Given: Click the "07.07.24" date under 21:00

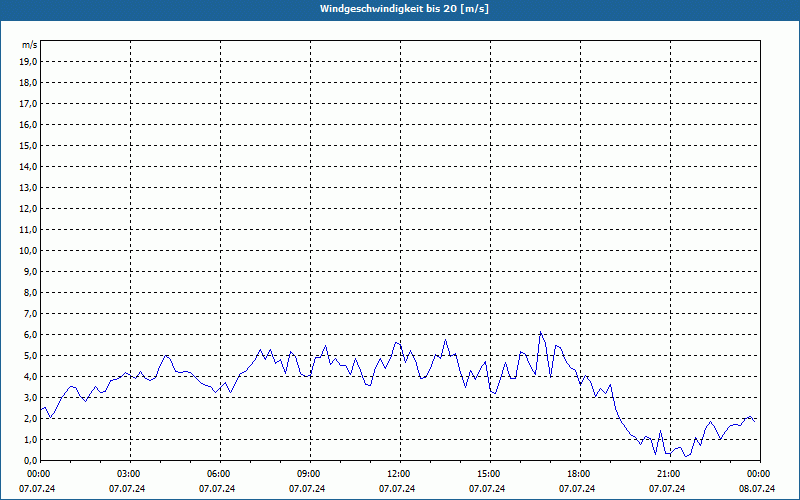Looking at the screenshot, I should 667,489.
